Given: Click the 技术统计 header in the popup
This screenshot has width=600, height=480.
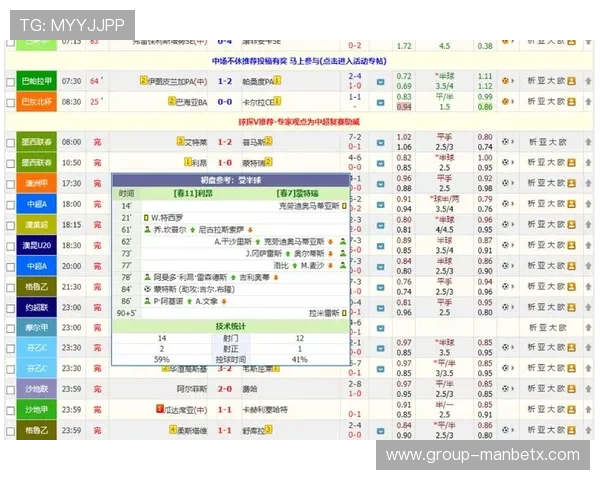Looking at the screenshot, I should (x=231, y=327).
